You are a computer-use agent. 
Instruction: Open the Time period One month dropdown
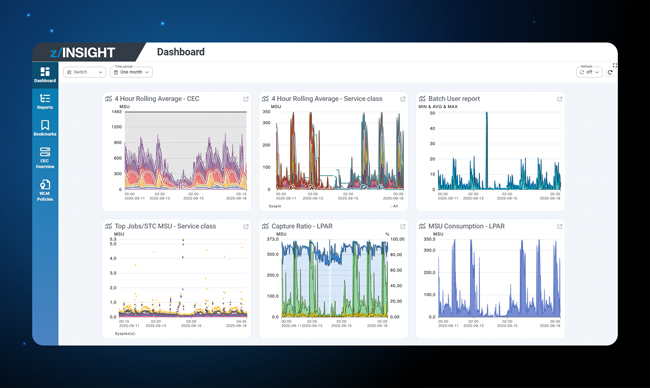coord(131,72)
